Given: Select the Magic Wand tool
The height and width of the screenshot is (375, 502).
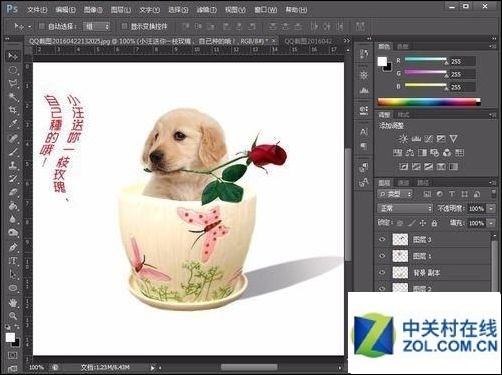Looking at the screenshot, I should tap(13, 97).
